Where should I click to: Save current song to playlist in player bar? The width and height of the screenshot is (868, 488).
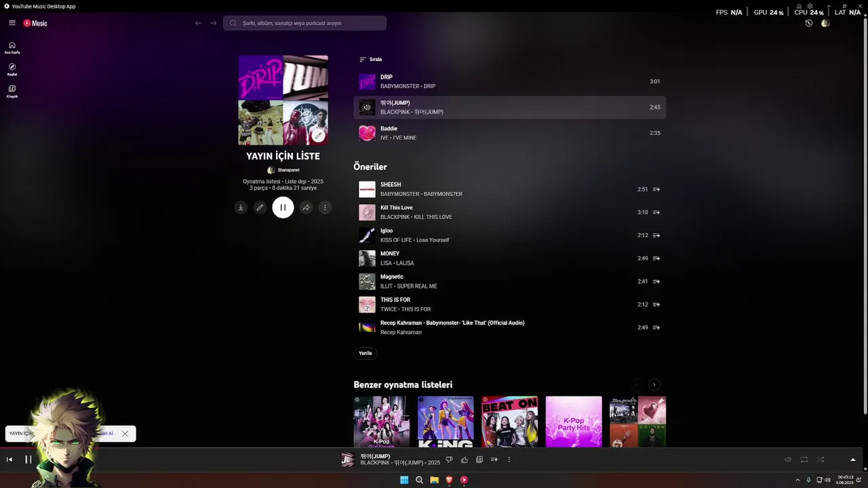pyautogui.click(x=479, y=460)
